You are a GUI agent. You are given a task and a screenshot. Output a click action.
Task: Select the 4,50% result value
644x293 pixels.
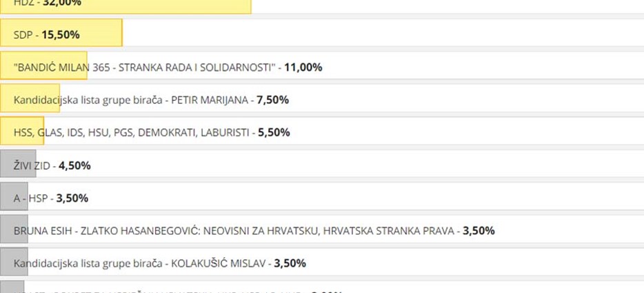tap(74, 165)
